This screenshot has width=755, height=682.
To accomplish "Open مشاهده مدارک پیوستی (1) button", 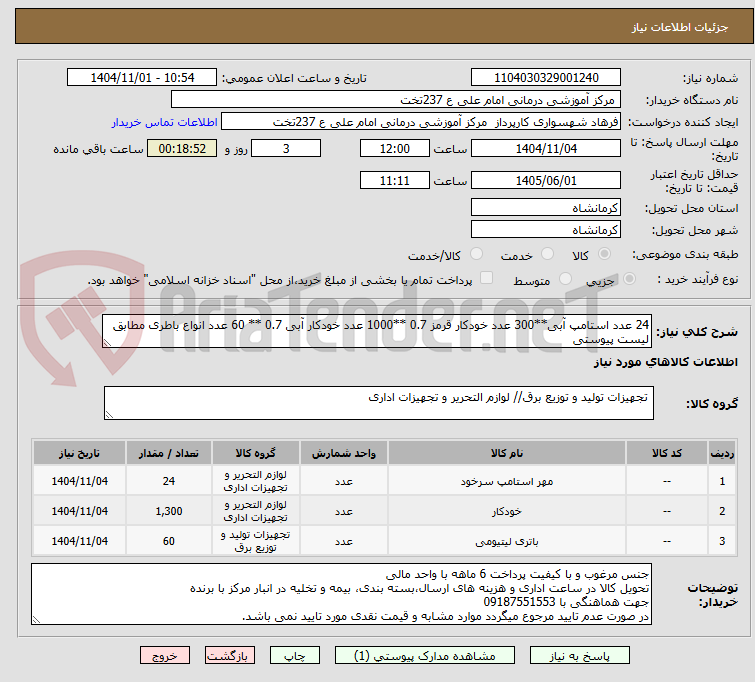I will [x=425, y=656].
